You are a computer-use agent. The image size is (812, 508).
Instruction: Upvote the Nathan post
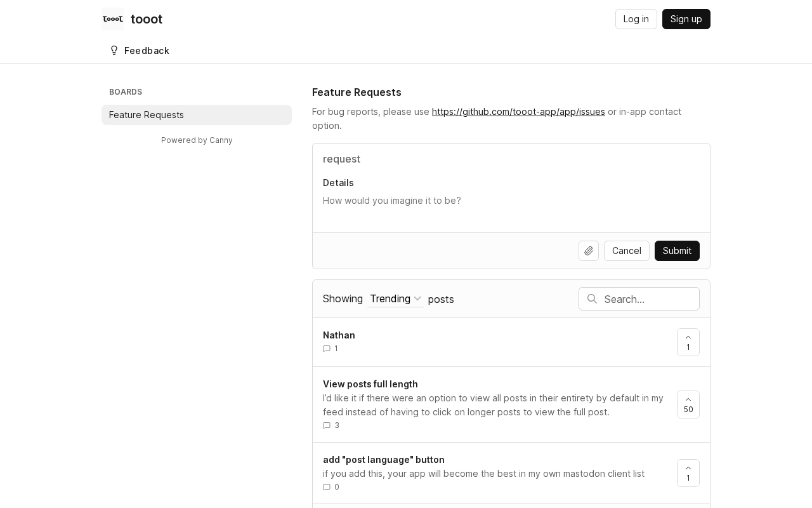[688, 342]
